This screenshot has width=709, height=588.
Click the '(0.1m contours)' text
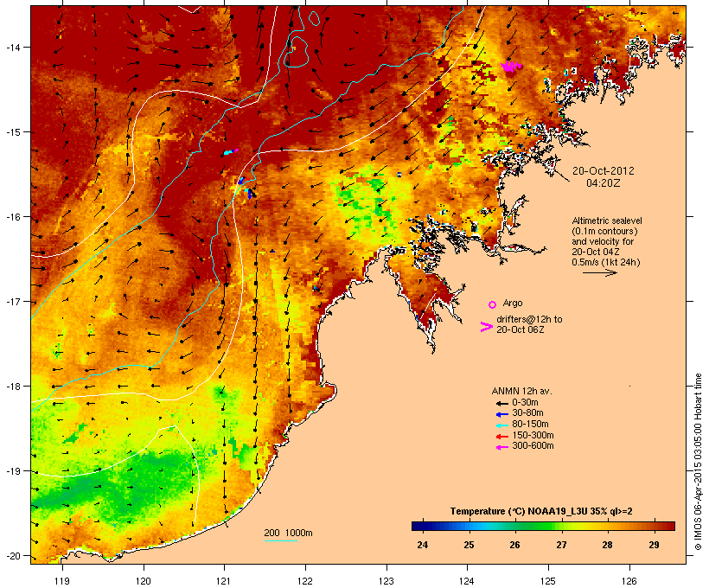[604, 231]
